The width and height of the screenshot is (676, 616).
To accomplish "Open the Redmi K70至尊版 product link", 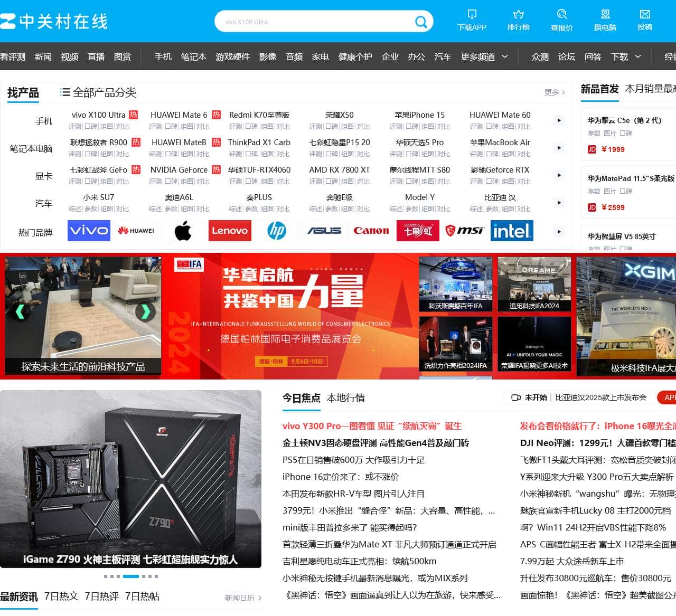I will [259, 115].
